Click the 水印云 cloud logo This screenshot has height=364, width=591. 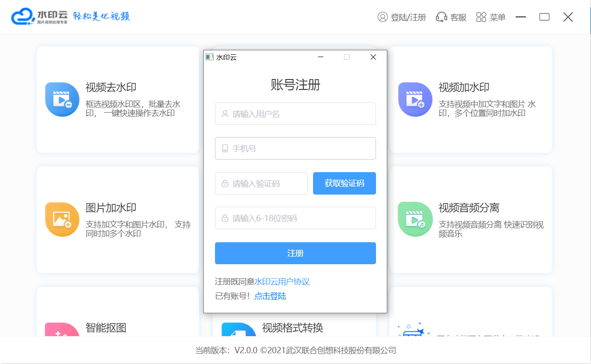pos(23,17)
